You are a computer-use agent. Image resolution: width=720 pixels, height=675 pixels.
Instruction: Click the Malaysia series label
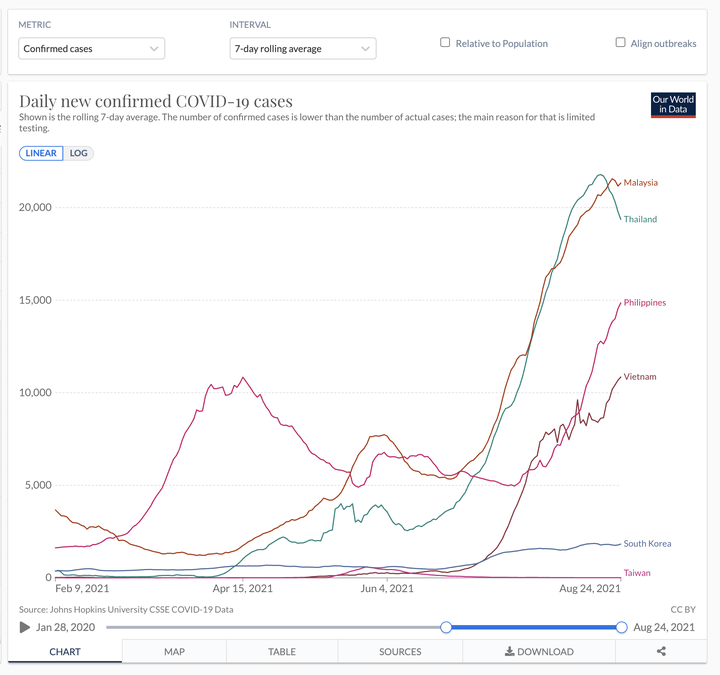641,183
